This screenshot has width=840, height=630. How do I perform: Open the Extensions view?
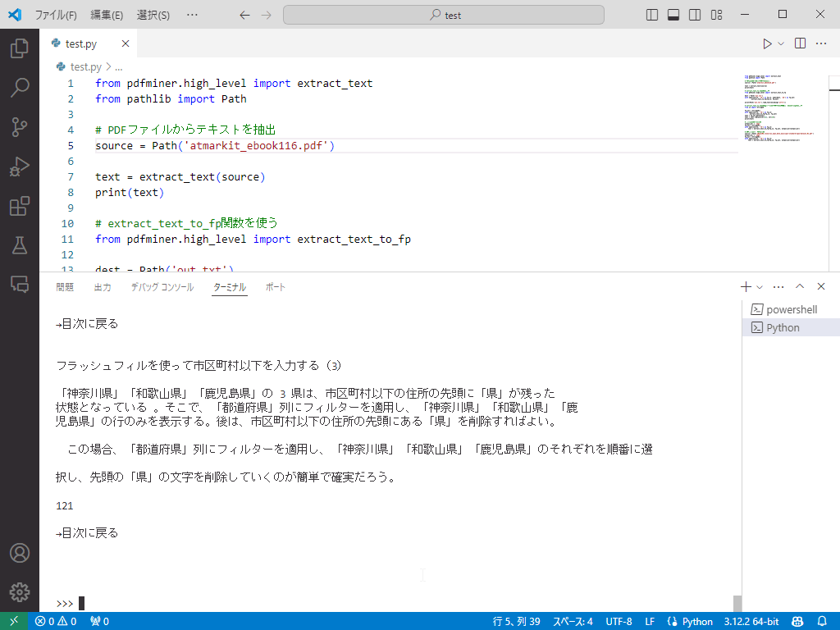pos(19,206)
